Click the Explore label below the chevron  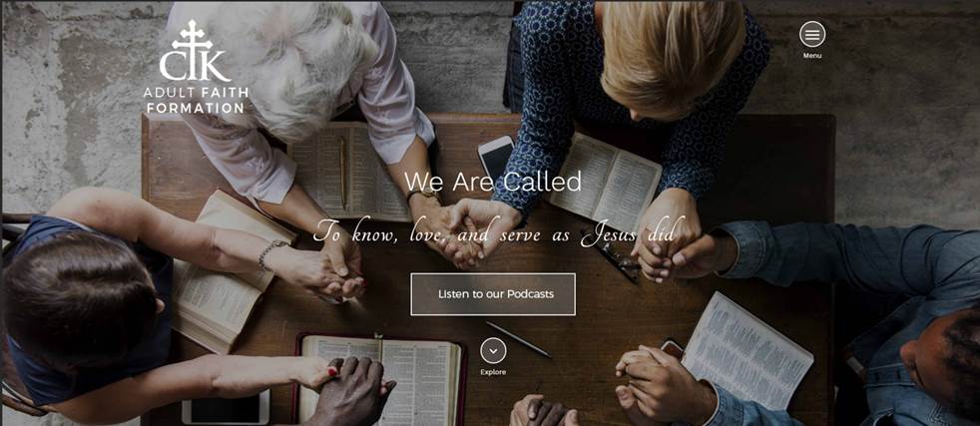tap(493, 372)
